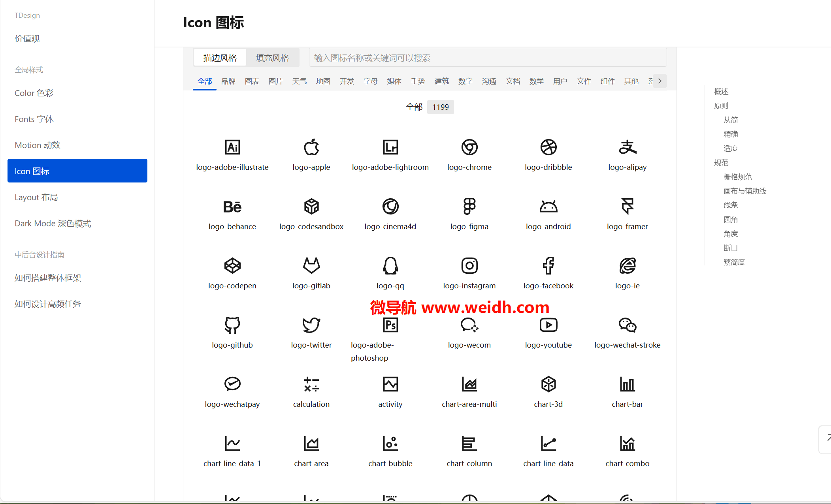This screenshot has width=831, height=504.
Task: Click the logo-android icon
Action: coord(548,207)
